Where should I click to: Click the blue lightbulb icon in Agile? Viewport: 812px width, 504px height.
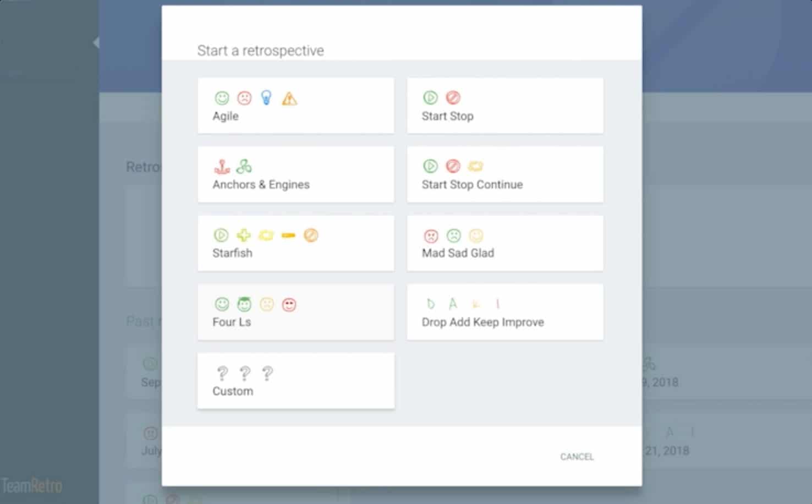coord(266,97)
